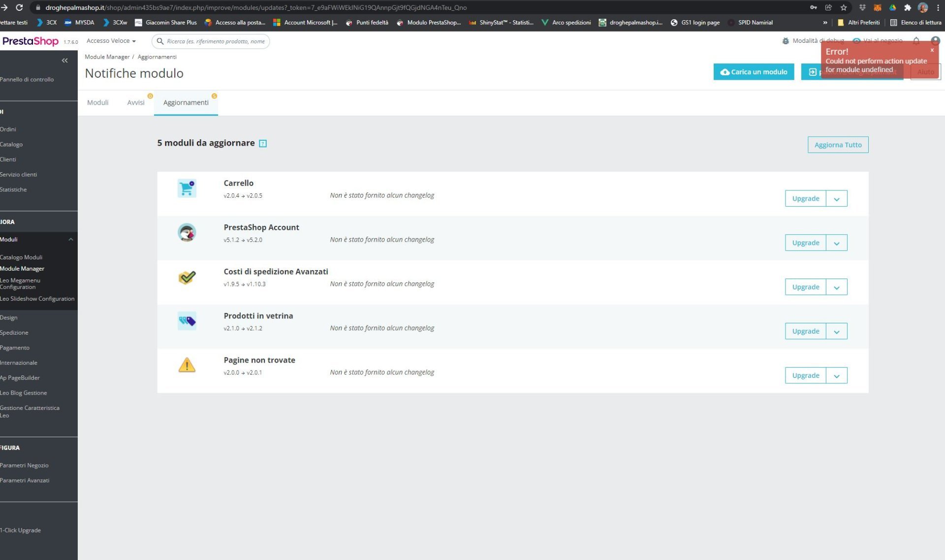Focus the Ricerca search field
945x560 pixels.
click(216, 41)
